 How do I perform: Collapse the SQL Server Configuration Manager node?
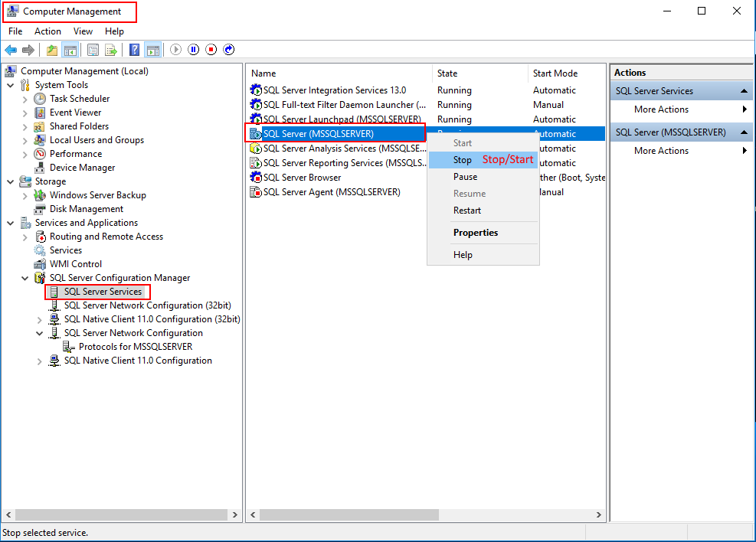coord(25,279)
